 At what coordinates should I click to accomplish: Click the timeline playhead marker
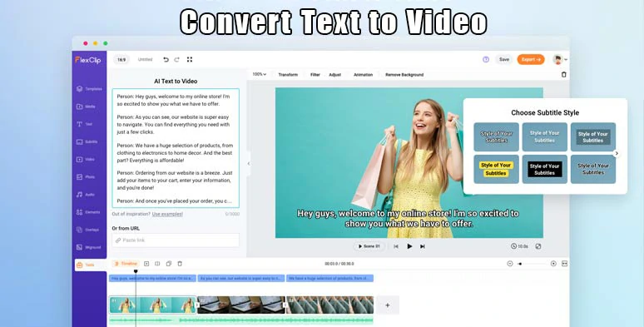(x=136, y=271)
